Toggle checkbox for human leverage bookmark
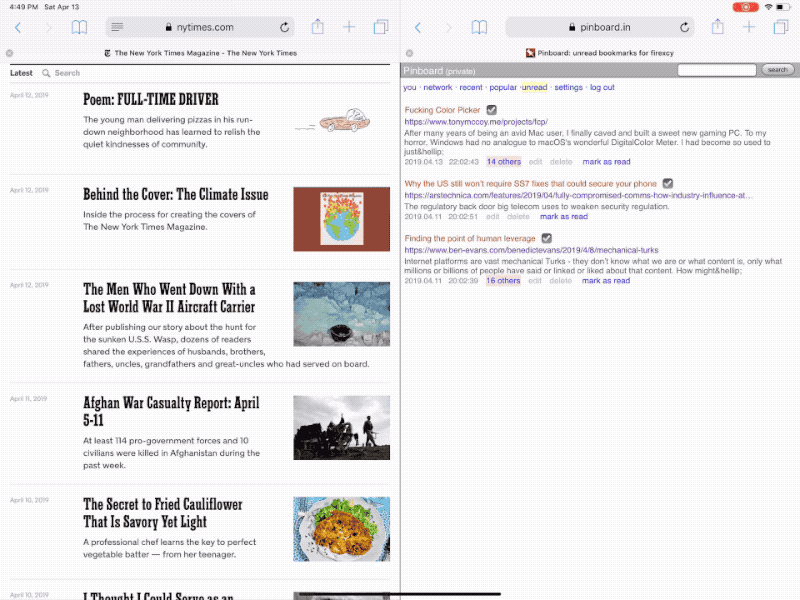800x600 pixels. 546,238
